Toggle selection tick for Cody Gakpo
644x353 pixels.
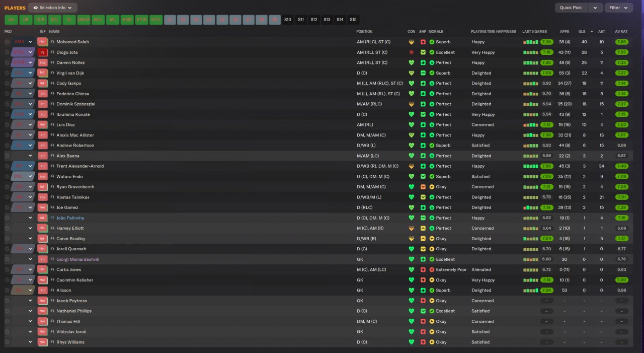point(7,83)
